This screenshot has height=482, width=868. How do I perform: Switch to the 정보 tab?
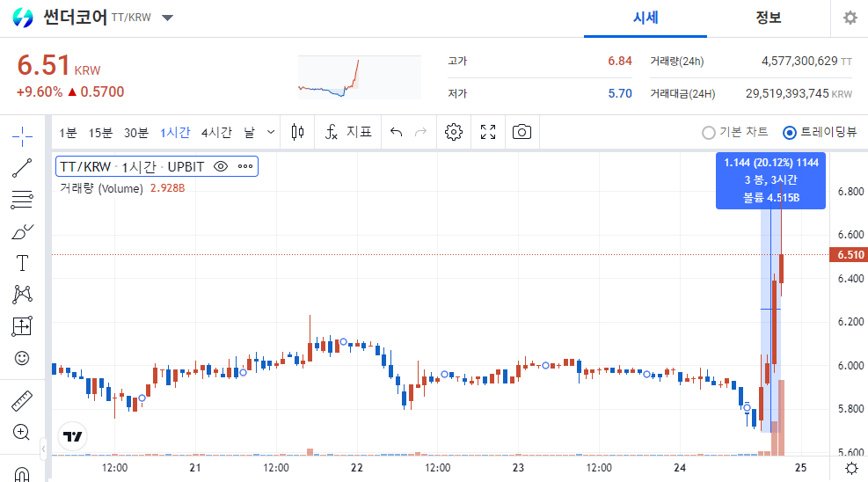[x=769, y=18]
